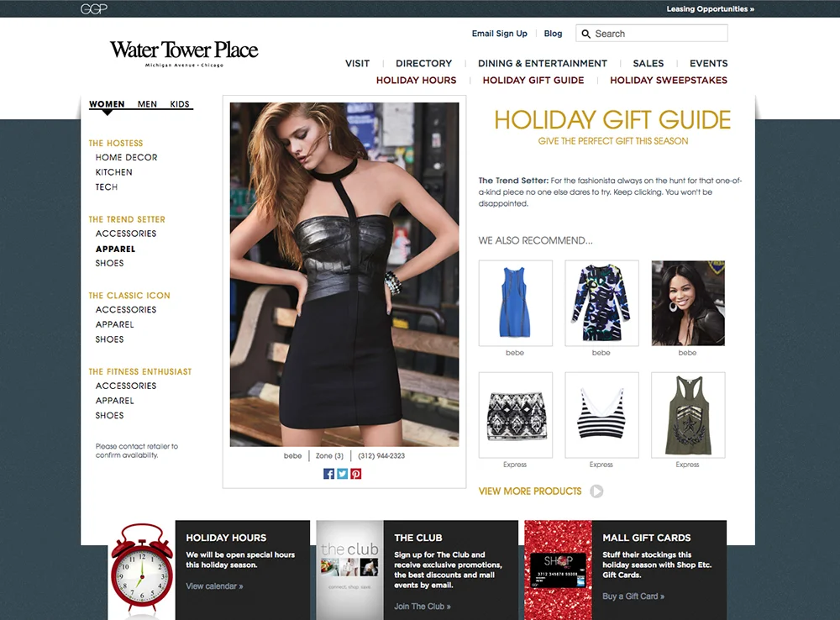Share on Pinterest icon below dress photo

[355, 474]
